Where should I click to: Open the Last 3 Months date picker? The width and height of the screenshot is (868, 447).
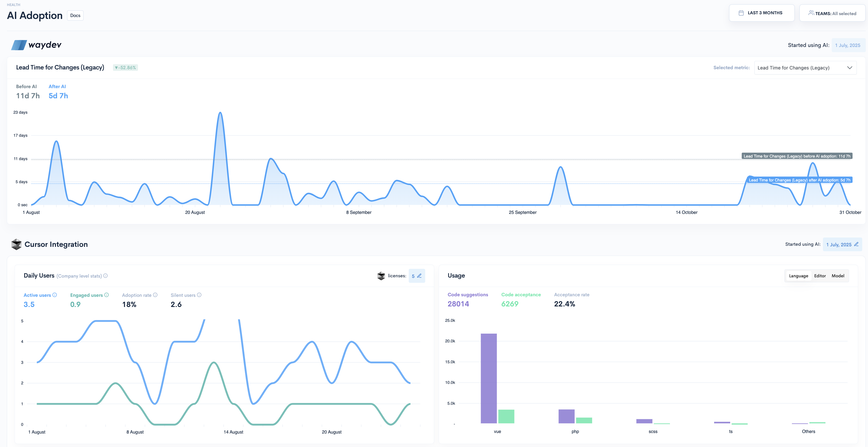coord(761,13)
